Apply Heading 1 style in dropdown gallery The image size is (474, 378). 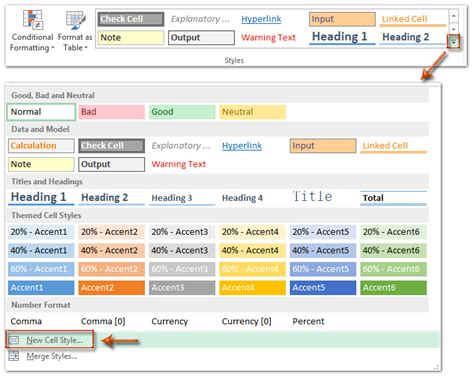(41, 197)
